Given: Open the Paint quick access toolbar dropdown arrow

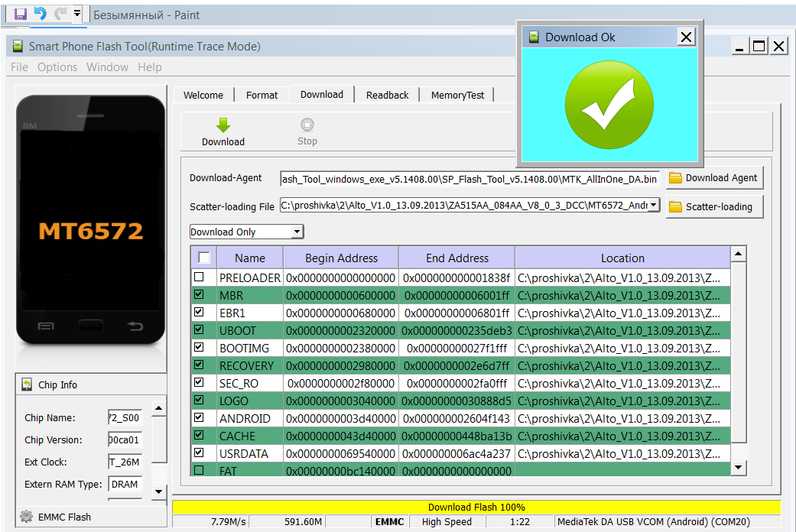Looking at the screenshot, I should click(77, 14).
